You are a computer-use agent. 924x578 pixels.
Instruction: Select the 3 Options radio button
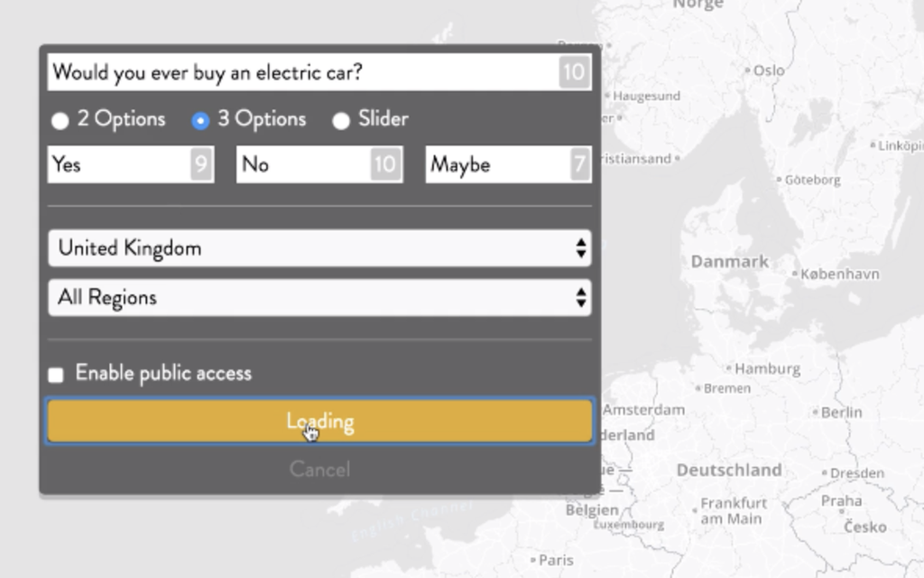pyautogui.click(x=200, y=120)
